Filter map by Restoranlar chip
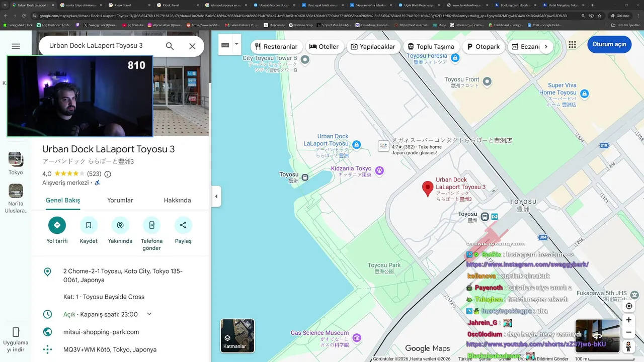This screenshot has width=644, height=362. point(277,46)
